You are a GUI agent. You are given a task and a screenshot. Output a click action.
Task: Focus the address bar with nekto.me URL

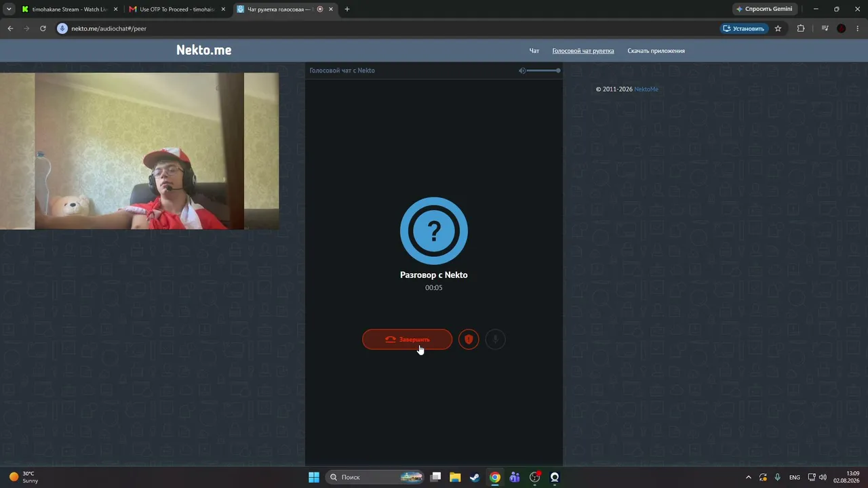click(387, 28)
